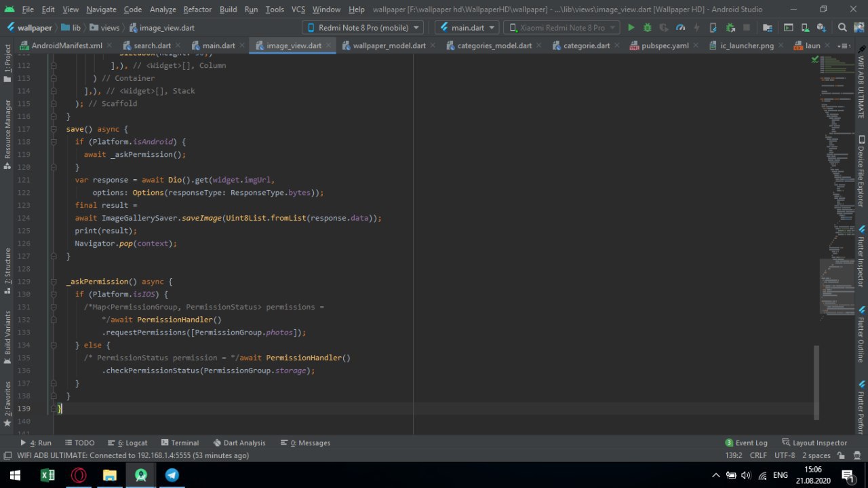The height and width of the screenshot is (488, 868).
Task: Click the Search Everywhere magnifier icon
Action: tap(842, 28)
